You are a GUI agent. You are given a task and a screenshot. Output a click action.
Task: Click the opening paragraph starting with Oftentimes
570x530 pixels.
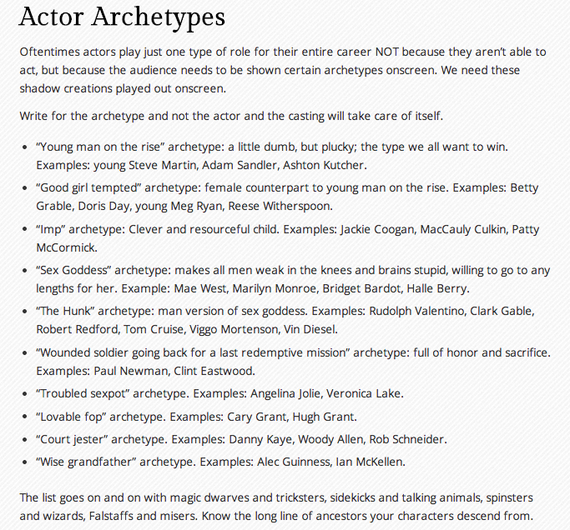point(283,70)
